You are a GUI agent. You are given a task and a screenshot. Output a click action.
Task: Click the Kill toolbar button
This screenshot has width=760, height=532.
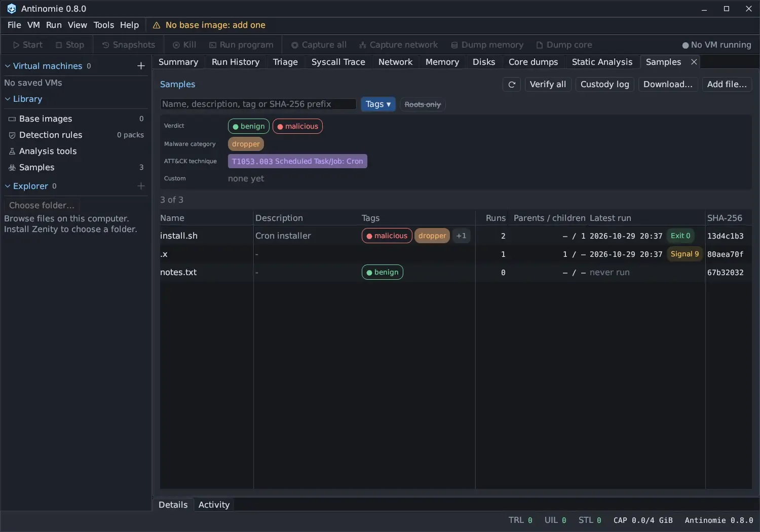[184, 45]
